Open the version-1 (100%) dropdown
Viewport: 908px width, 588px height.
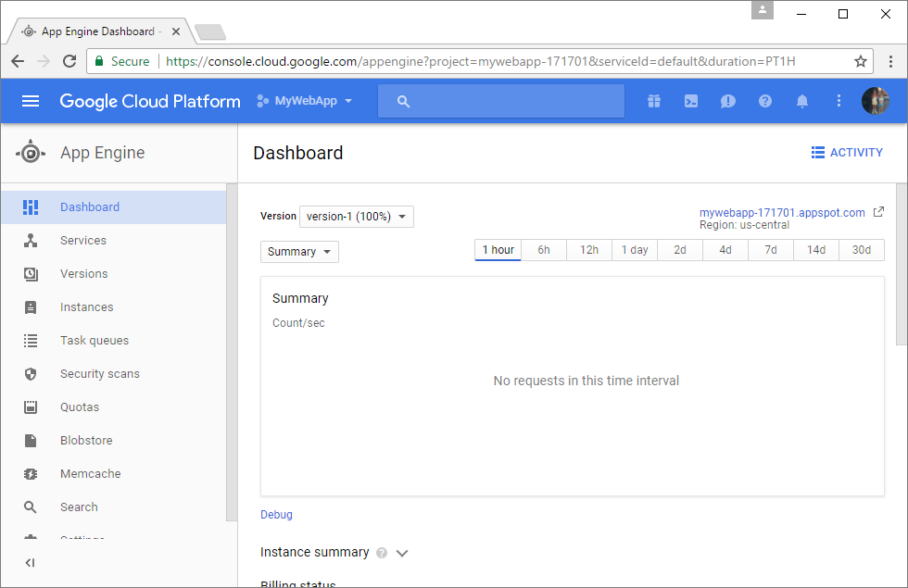tap(357, 217)
